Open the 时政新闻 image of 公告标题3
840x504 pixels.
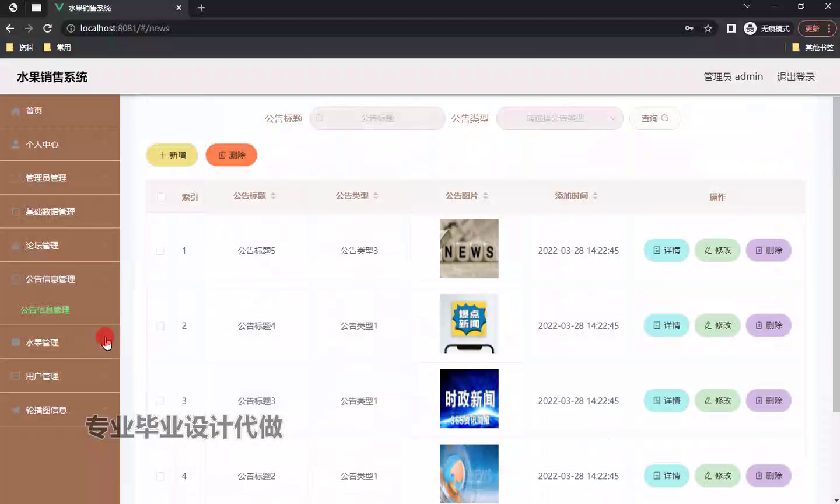[469, 399]
